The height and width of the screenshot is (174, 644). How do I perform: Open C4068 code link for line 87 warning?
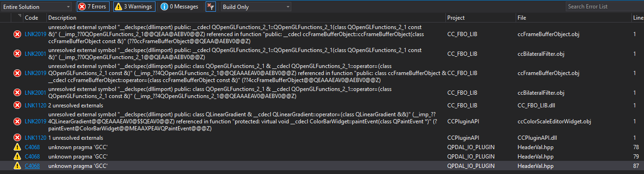32,166
